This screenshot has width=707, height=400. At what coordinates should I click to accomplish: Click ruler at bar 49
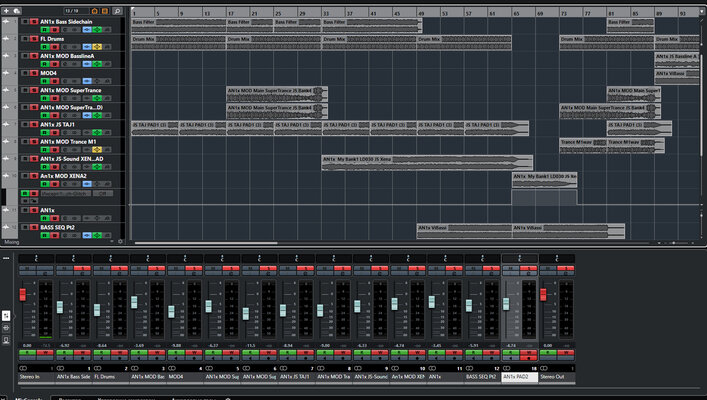pyautogui.click(x=421, y=13)
